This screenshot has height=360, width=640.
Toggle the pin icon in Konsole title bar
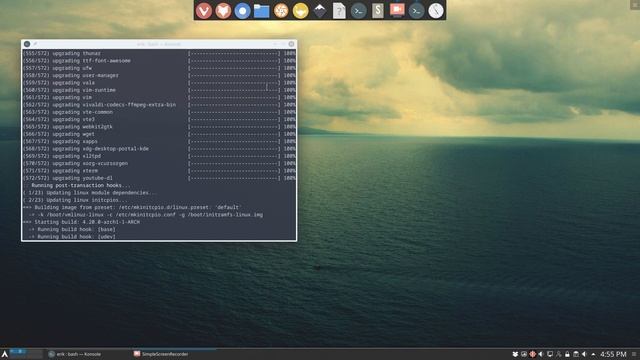(x=35, y=44)
